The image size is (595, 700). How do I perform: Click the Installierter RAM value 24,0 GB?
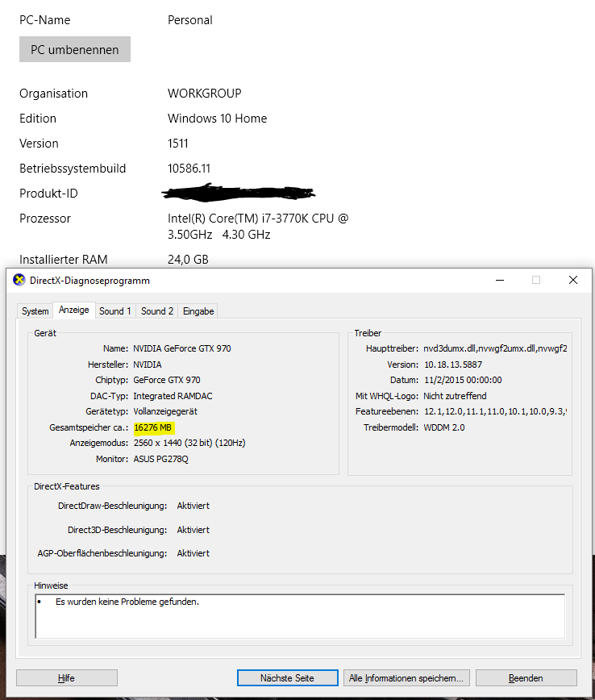[188, 260]
